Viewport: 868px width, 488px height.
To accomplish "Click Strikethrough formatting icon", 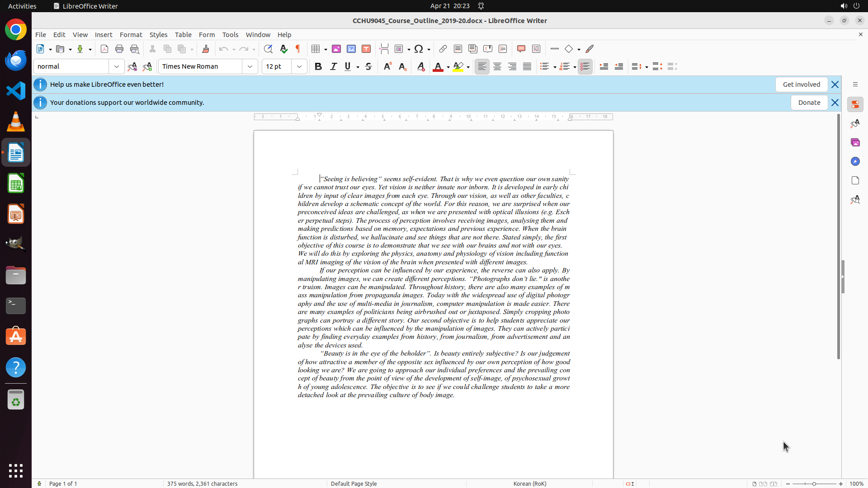I will coord(368,66).
